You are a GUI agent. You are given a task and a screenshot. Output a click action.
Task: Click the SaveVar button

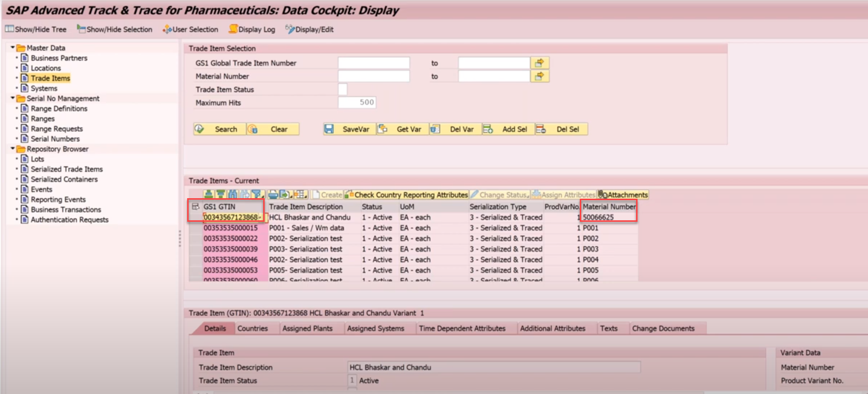click(350, 129)
